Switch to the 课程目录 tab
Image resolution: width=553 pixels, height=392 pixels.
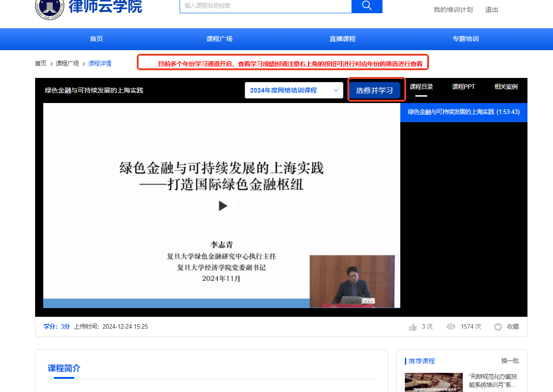click(421, 87)
